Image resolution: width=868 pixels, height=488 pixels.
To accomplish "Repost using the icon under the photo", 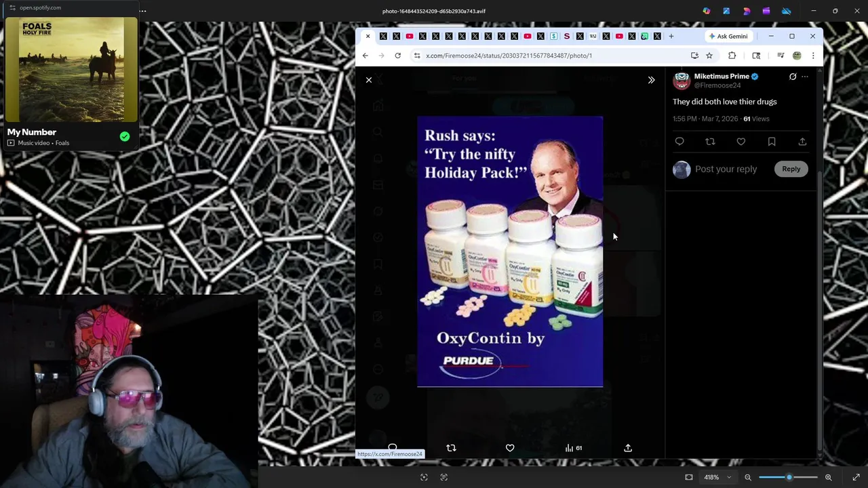I will point(451,448).
